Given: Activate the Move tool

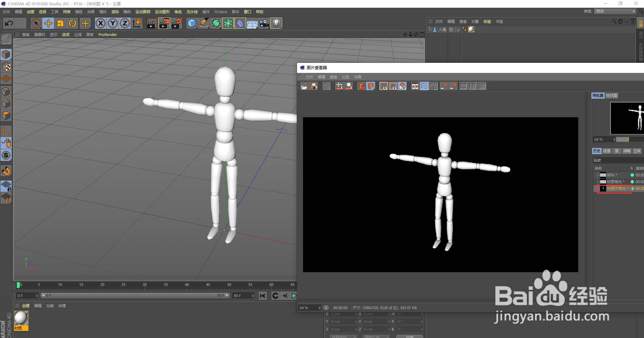Looking at the screenshot, I should point(48,23).
